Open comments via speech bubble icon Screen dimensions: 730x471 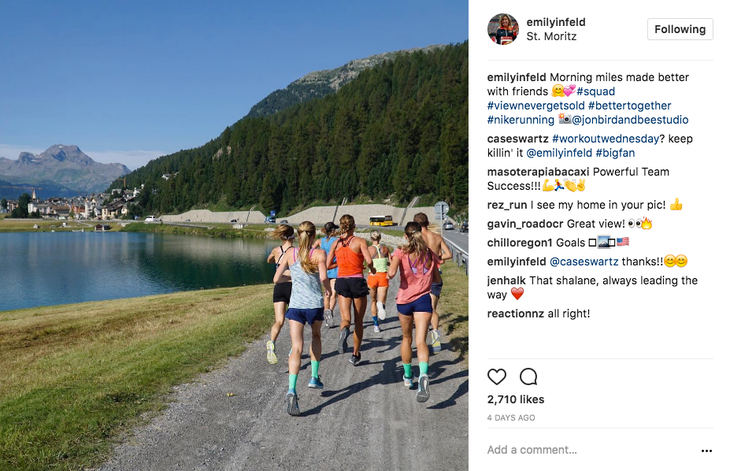coord(528,377)
